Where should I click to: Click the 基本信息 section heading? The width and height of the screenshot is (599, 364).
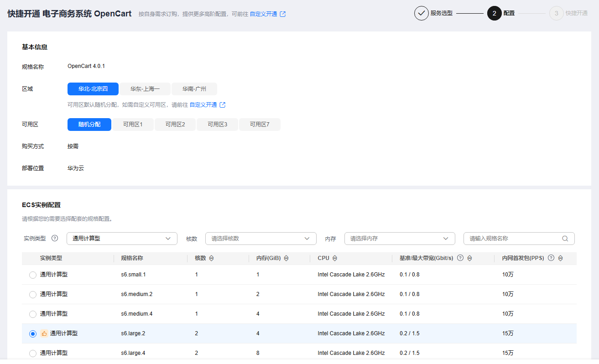point(35,47)
